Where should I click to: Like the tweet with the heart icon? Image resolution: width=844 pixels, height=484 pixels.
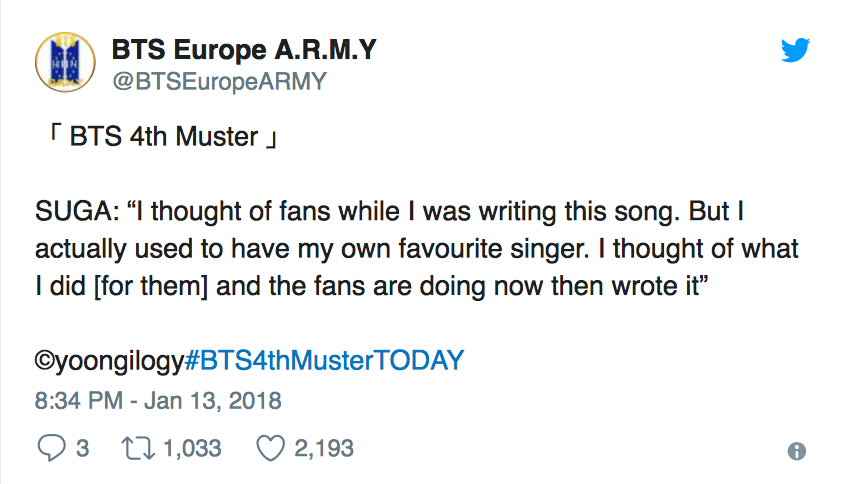click(x=270, y=448)
